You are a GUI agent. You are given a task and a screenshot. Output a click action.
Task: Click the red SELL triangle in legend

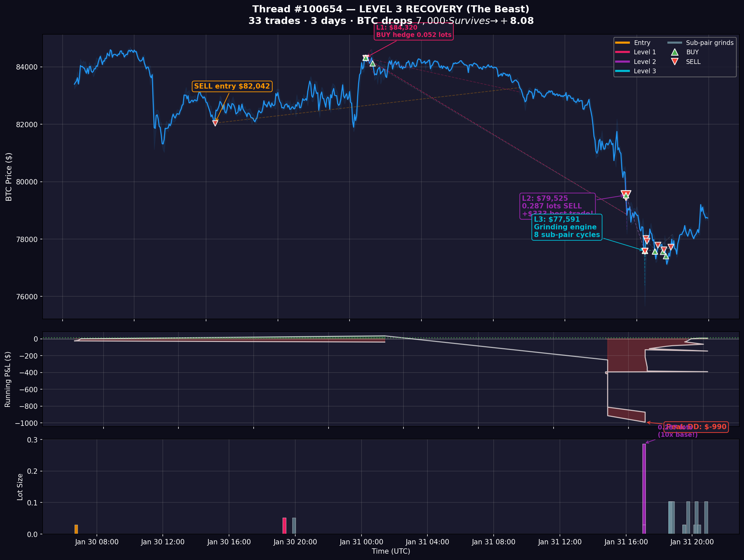pos(674,62)
